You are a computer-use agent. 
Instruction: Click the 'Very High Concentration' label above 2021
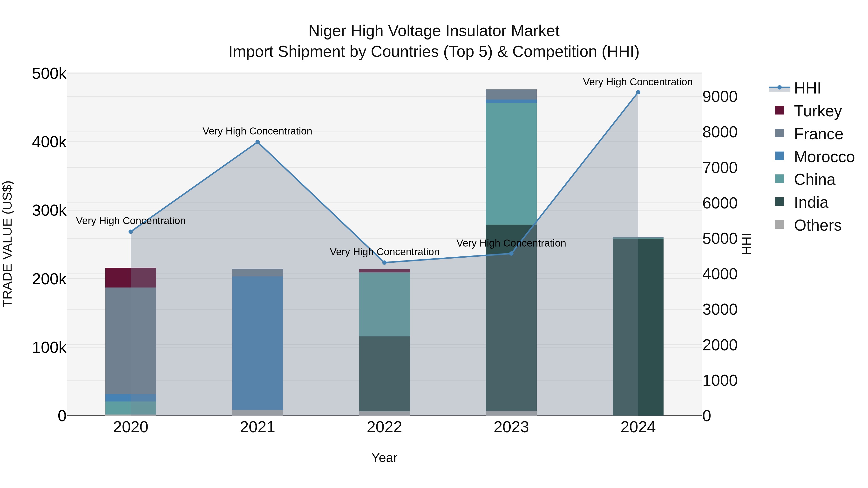258,131
